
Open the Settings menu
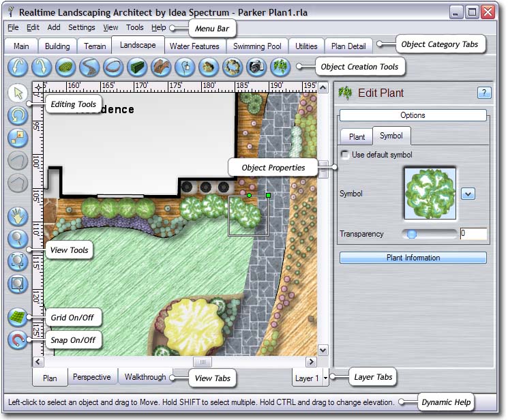(82, 27)
